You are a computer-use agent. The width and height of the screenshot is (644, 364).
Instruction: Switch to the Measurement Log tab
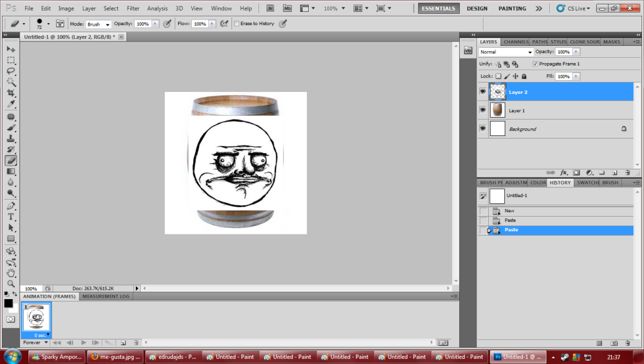(106, 296)
